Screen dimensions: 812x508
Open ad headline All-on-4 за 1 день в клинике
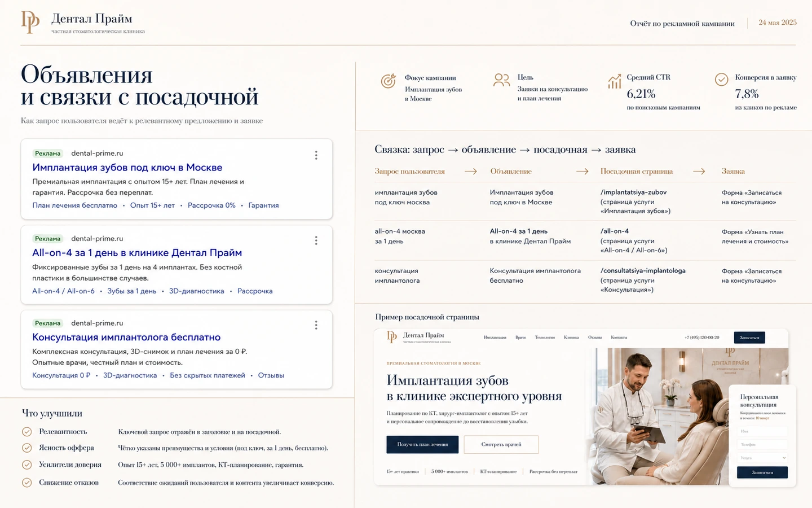click(137, 253)
